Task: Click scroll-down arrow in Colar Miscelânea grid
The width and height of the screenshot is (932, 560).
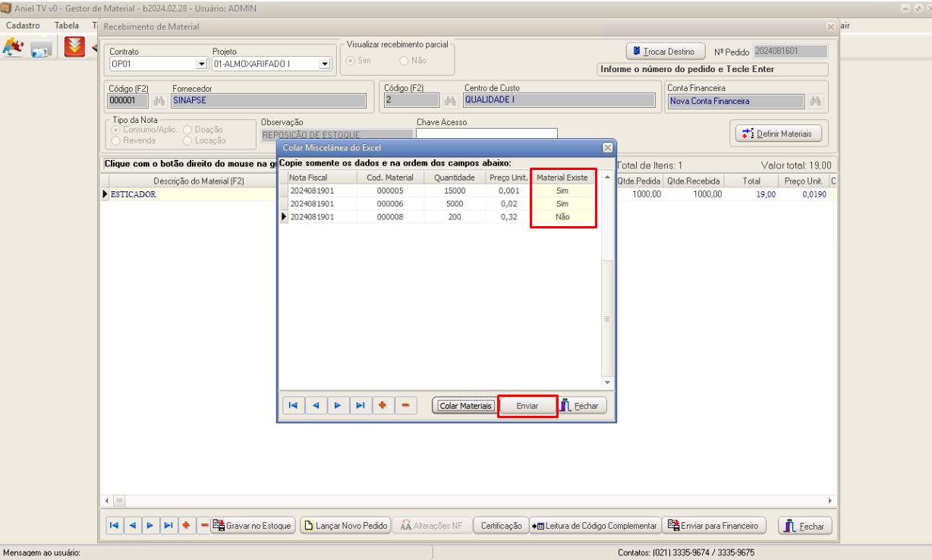Action: pos(606,382)
